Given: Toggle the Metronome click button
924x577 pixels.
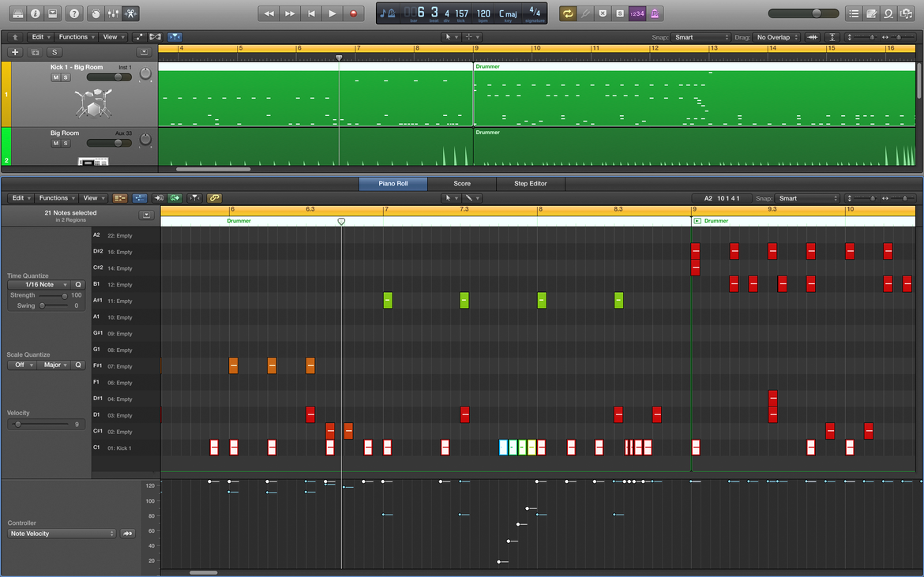Looking at the screenshot, I should (x=655, y=13).
